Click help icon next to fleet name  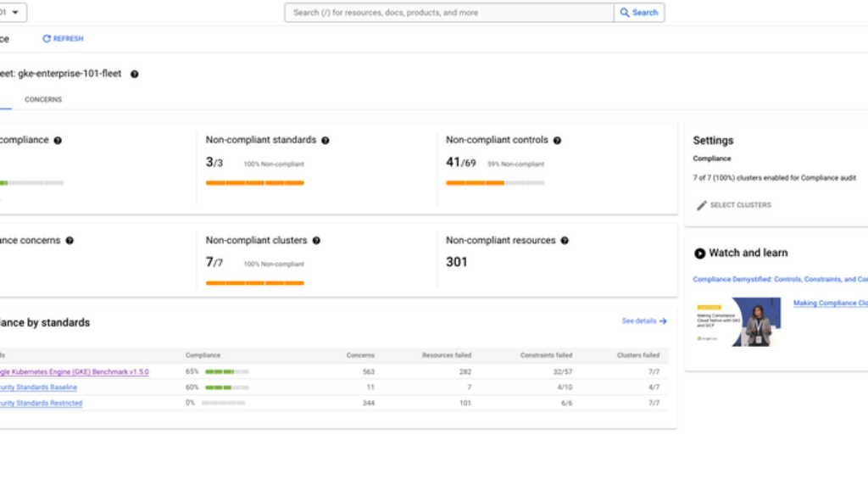[x=134, y=75]
